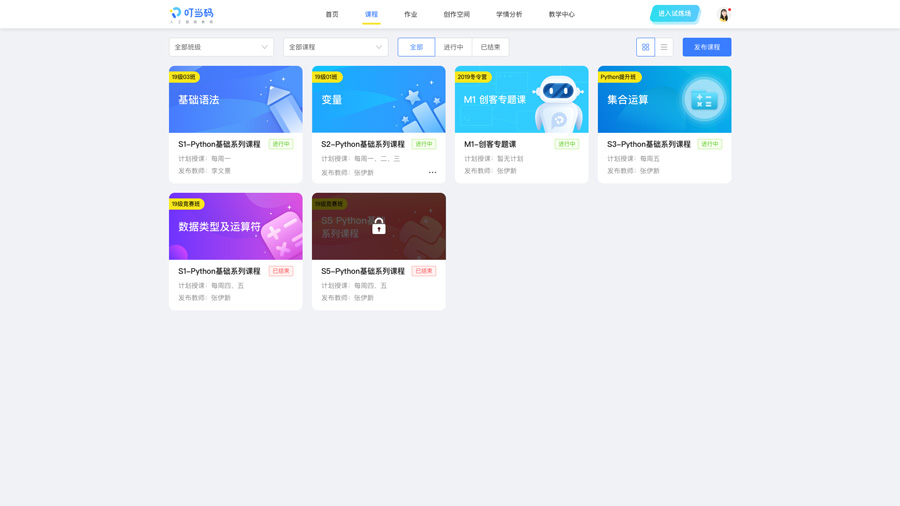Click 已结束 badge on S5-Python card

coord(424,271)
